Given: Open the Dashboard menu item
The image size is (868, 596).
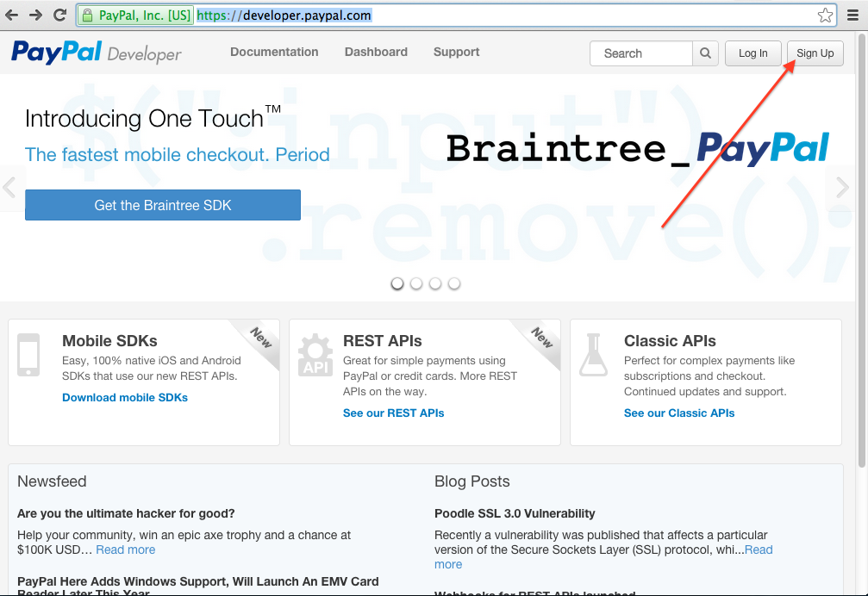Looking at the screenshot, I should click(376, 52).
